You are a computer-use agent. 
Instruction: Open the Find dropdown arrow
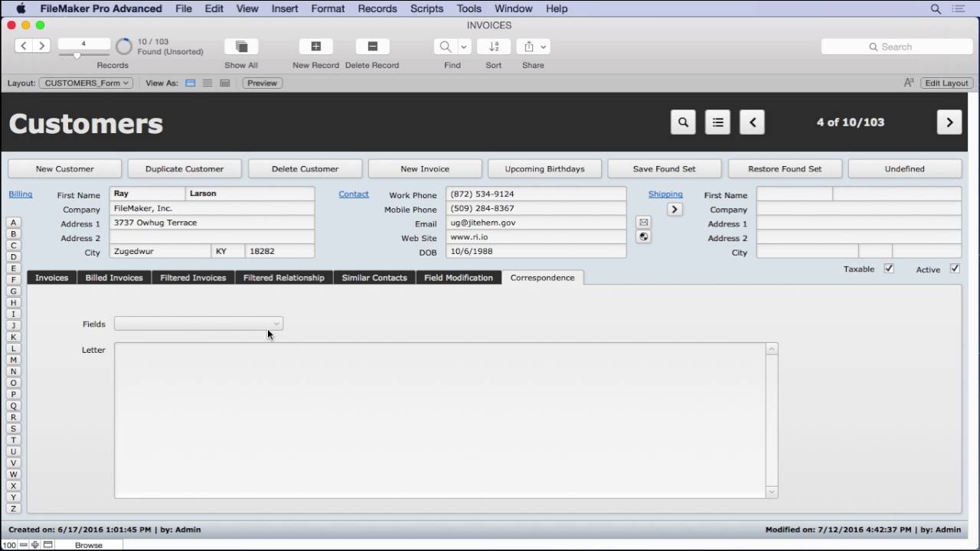(464, 47)
